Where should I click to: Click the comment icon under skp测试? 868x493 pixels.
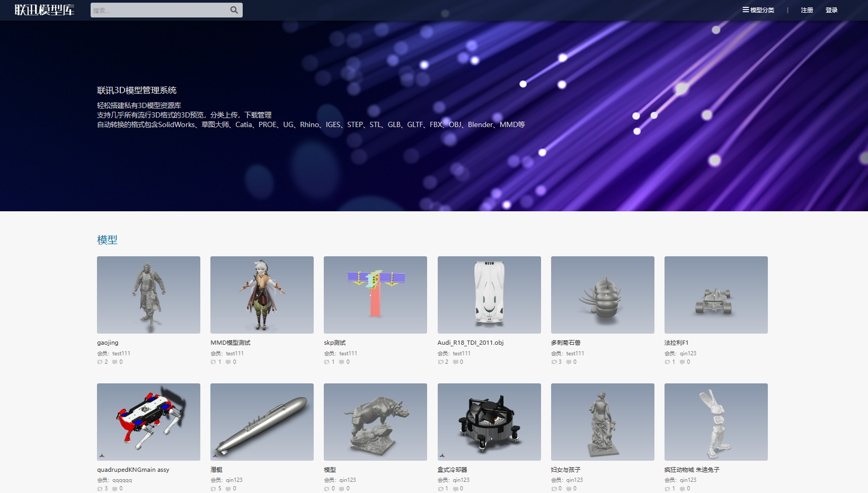342,362
